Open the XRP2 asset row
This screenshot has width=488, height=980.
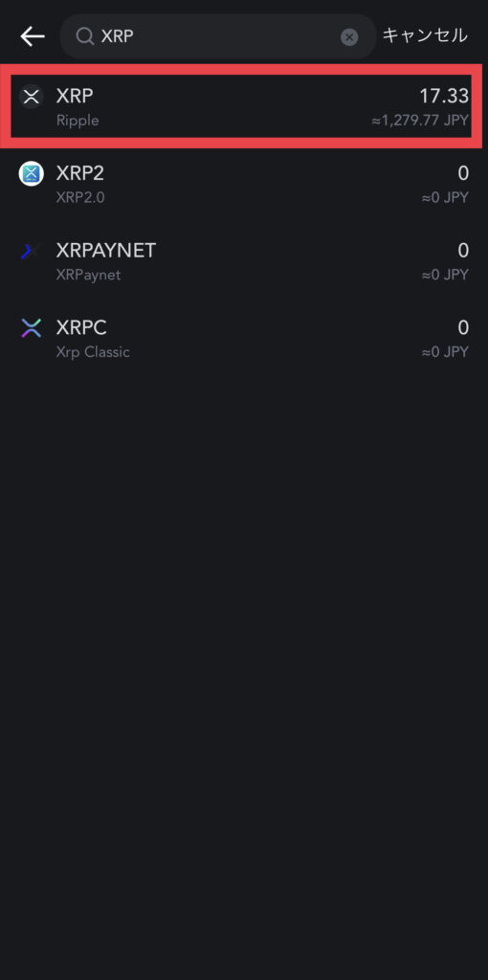click(x=244, y=184)
